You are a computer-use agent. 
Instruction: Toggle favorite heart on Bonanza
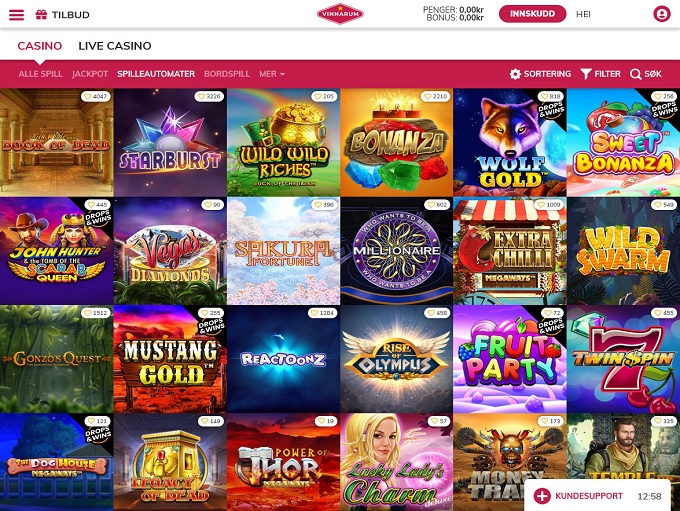pyautogui.click(x=428, y=96)
